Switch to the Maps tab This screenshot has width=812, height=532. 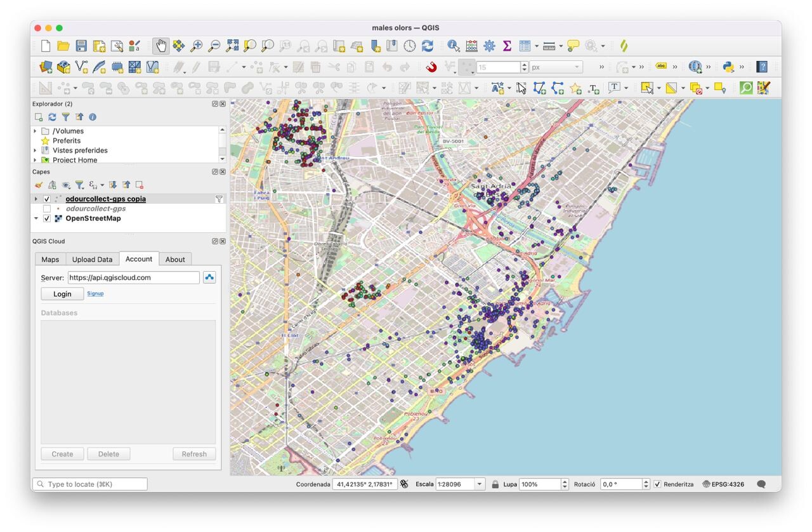[x=50, y=259]
